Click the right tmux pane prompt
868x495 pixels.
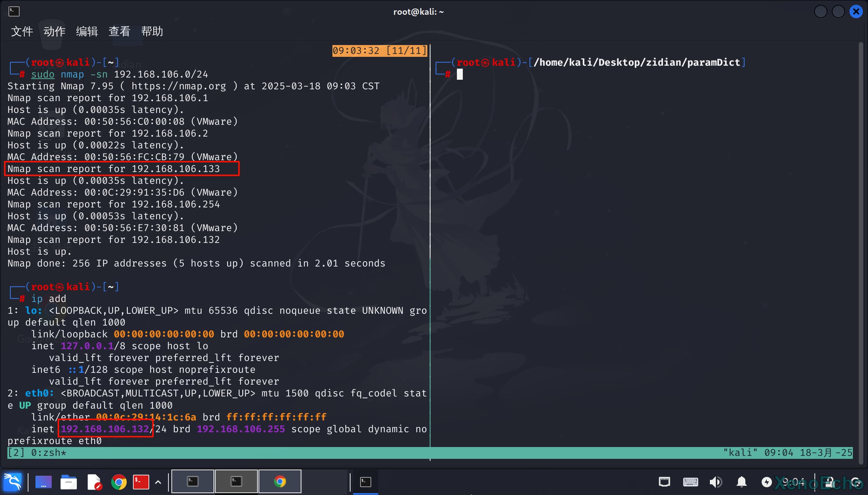[460, 75]
